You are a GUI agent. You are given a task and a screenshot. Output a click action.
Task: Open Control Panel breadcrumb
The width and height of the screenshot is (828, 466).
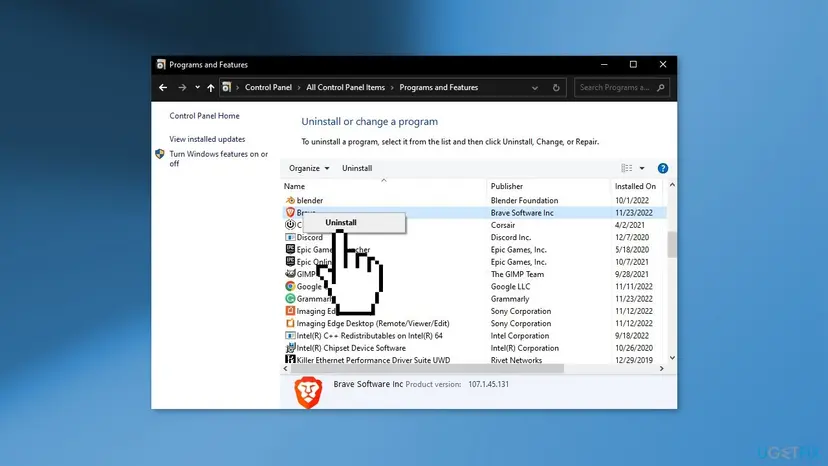point(268,87)
